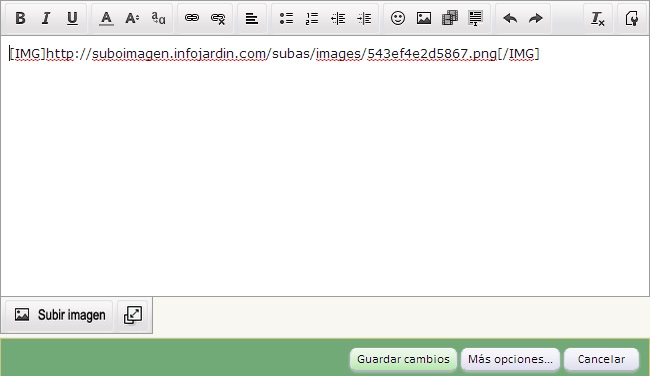This screenshot has width=650, height=376.
Task: Click Guardar cambios button
Action: pyautogui.click(x=403, y=359)
